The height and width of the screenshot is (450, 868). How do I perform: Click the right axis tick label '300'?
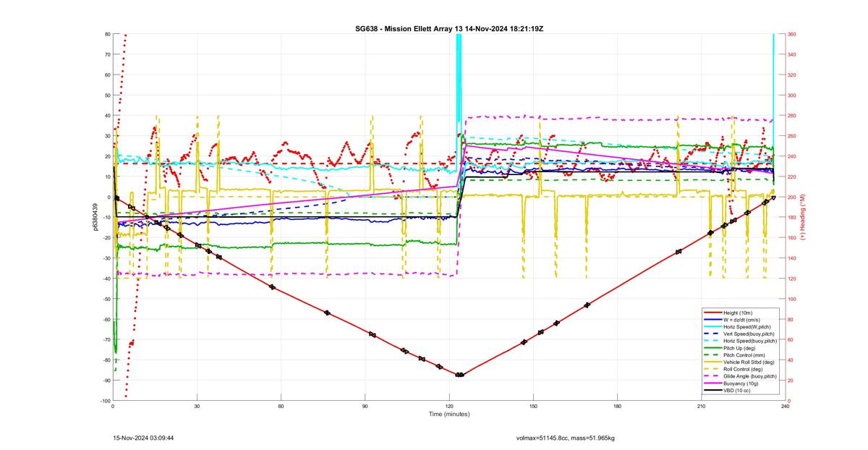pos(792,95)
